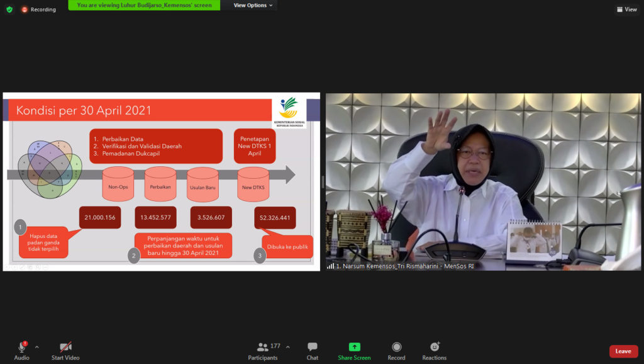Open the Reactions smiley icon
The image size is (644, 364).
click(435, 347)
